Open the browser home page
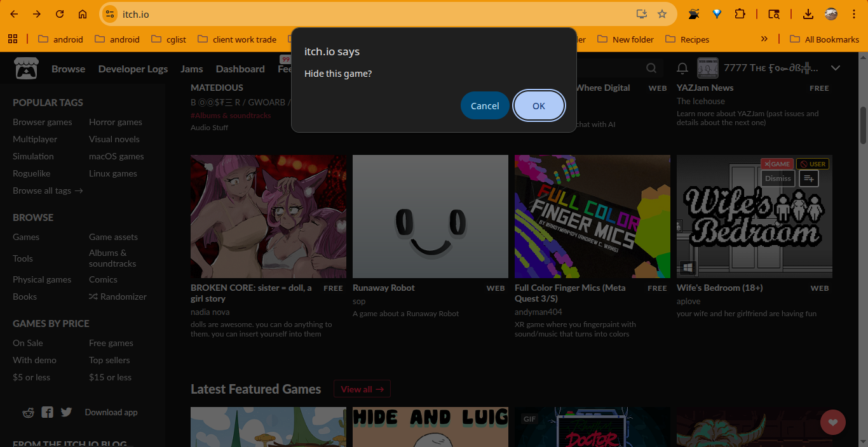868x447 pixels. point(83,14)
